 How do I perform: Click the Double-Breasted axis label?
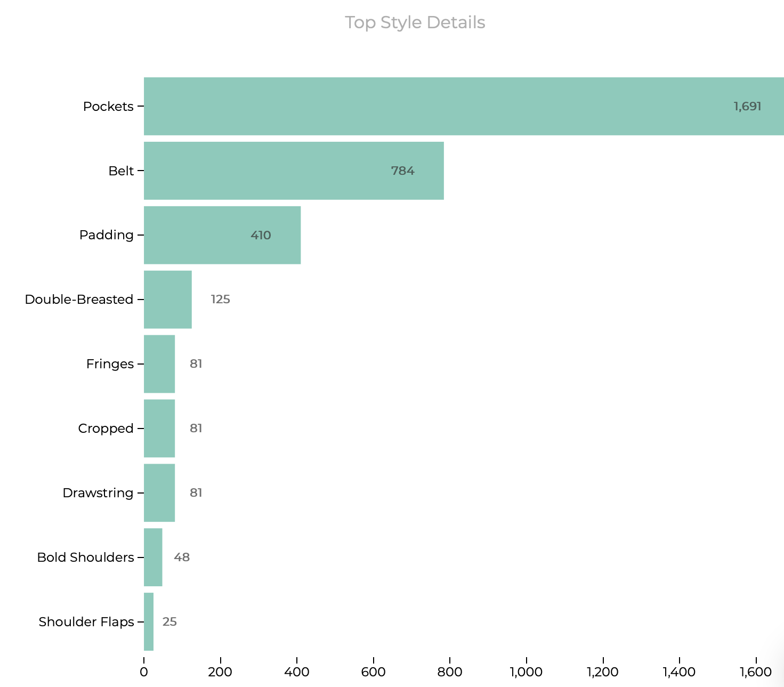(79, 300)
